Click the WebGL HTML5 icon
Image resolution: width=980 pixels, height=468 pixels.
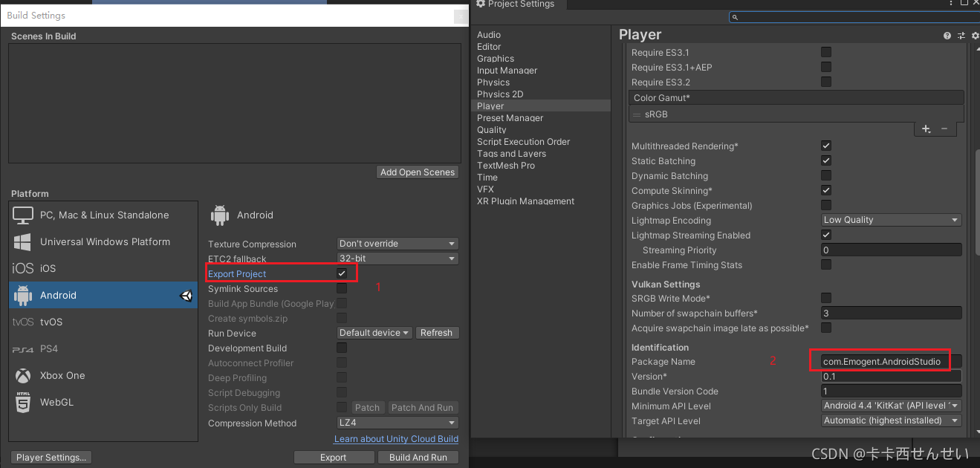click(23, 402)
